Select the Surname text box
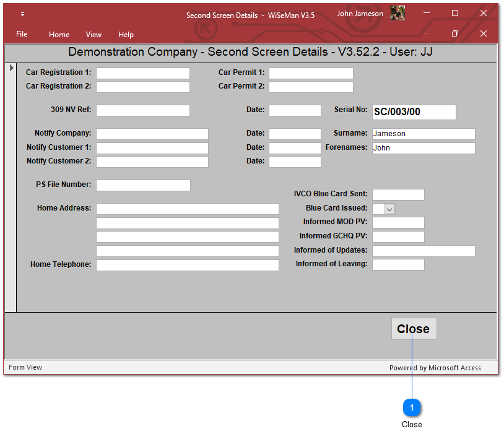The height and width of the screenshot is (439, 504). [423, 134]
